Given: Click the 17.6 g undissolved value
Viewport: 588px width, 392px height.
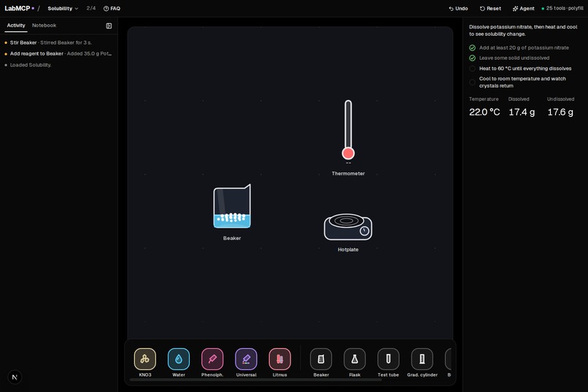Looking at the screenshot, I should [x=560, y=112].
